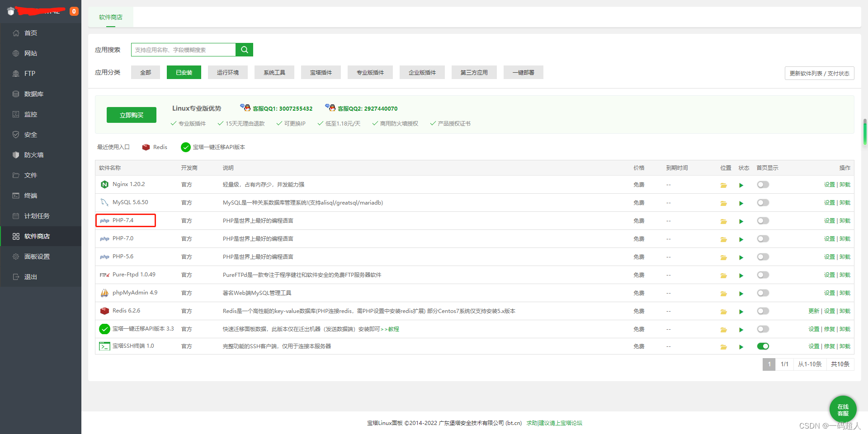
Task: Click QQ penguin icon for 客服QQ1
Action: tap(245, 107)
